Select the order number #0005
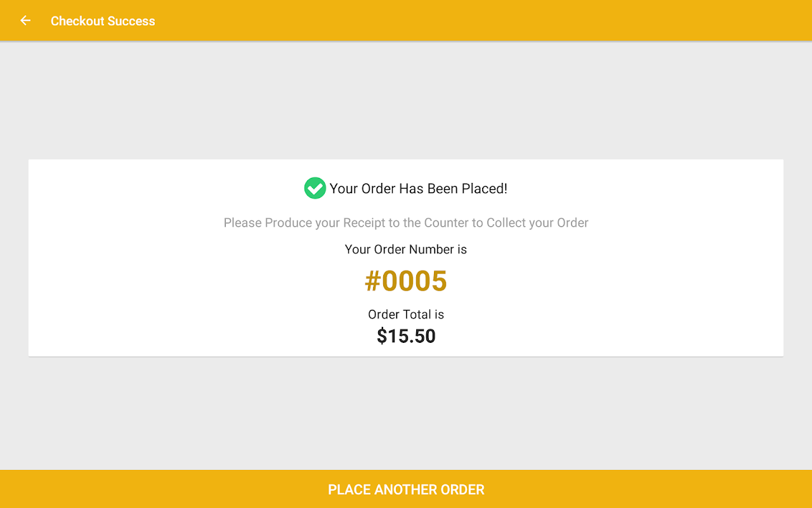The image size is (812, 508). pos(406,281)
